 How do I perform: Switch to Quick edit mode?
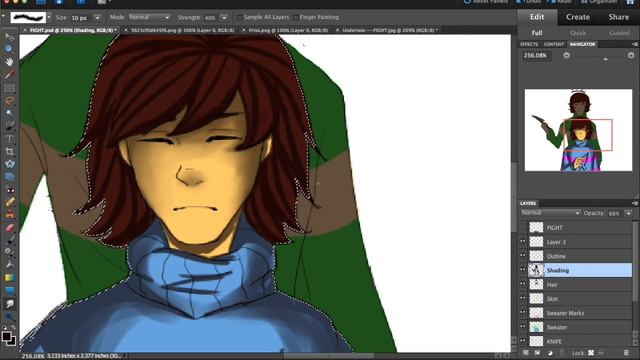(578, 33)
